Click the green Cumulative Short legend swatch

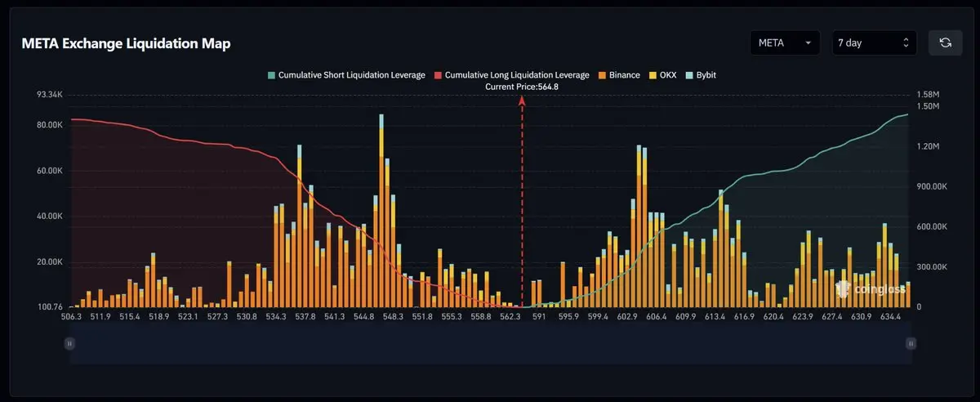(271, 74)
